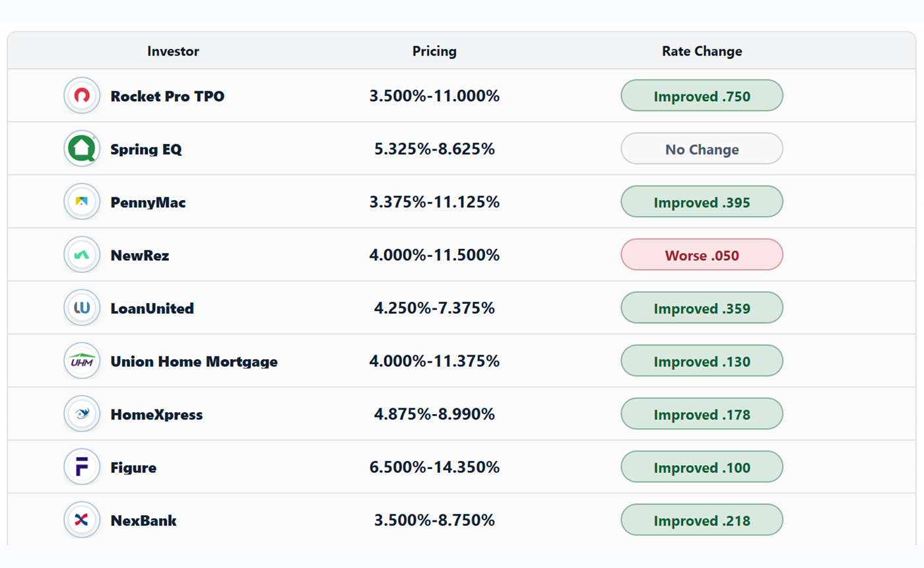Viewport: 924px width, 568px height.
Task: Select the NexBank investor name
Action: 143,520
